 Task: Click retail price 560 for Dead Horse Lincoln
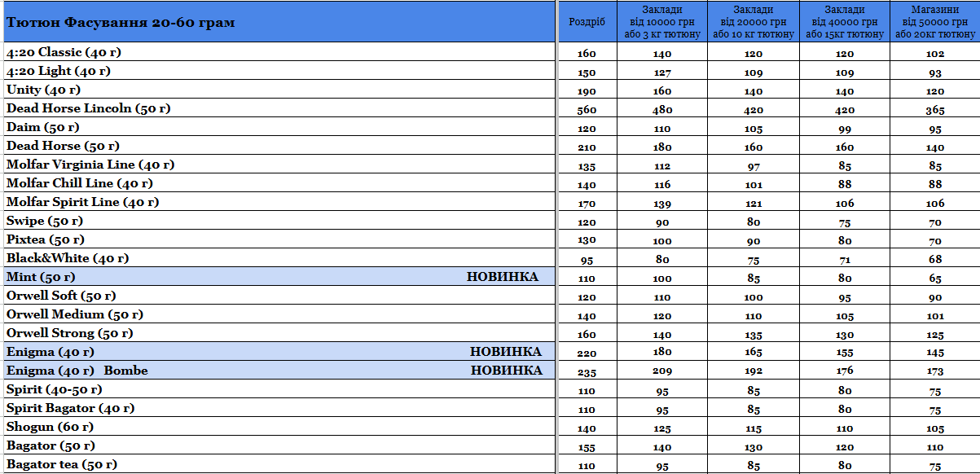tap(587, 110)
